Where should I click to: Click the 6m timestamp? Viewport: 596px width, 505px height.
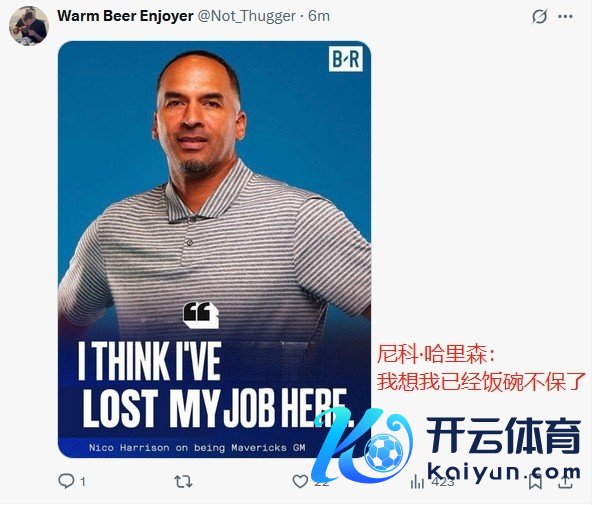(x=319, y=16)
